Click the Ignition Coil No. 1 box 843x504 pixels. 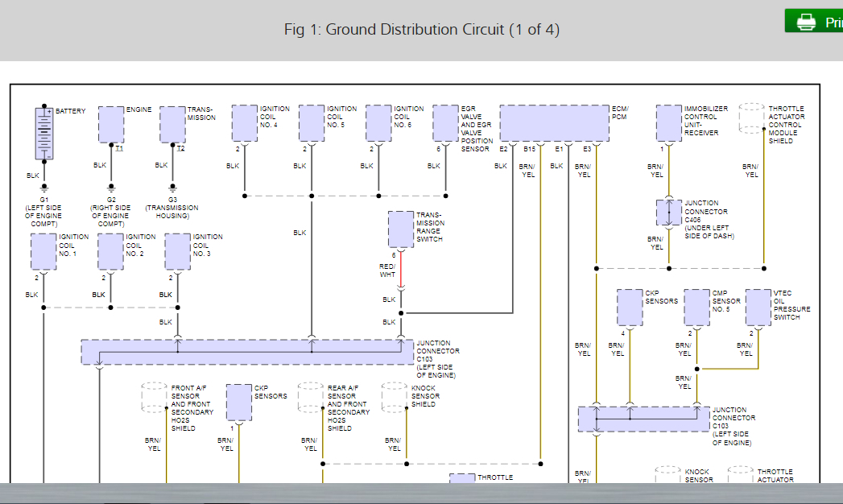click(43, 251)
